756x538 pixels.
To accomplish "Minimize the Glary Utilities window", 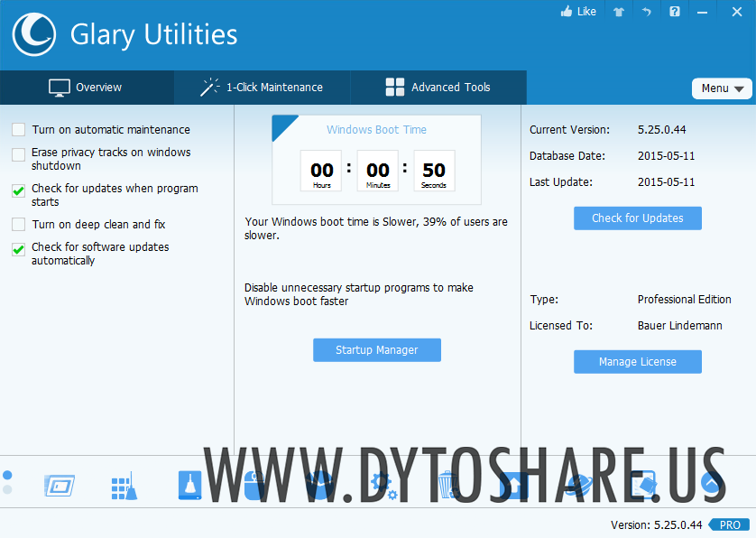I will pos(703,12).
